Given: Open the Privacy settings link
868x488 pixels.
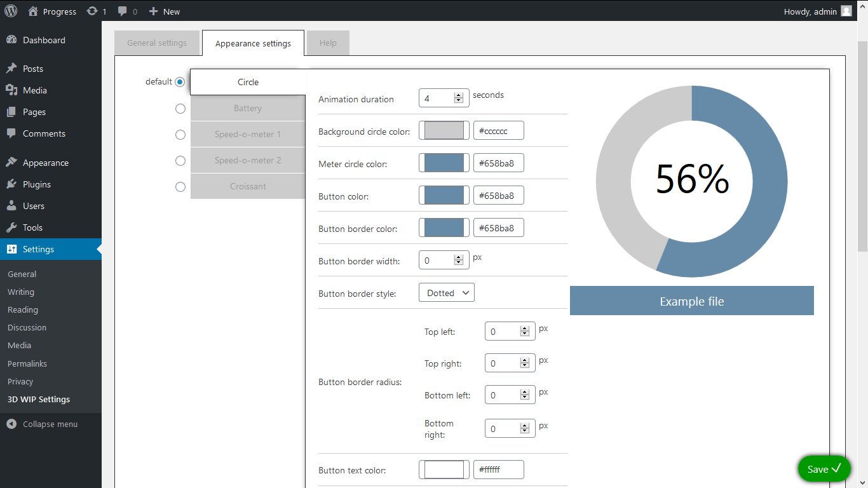Looking at the screenshot, I should tap(20, 382).
